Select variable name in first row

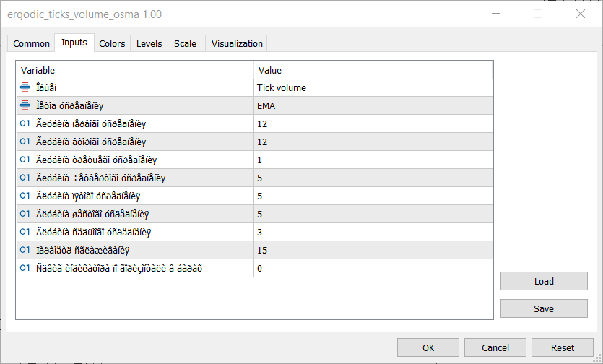[x=46, y=87]
